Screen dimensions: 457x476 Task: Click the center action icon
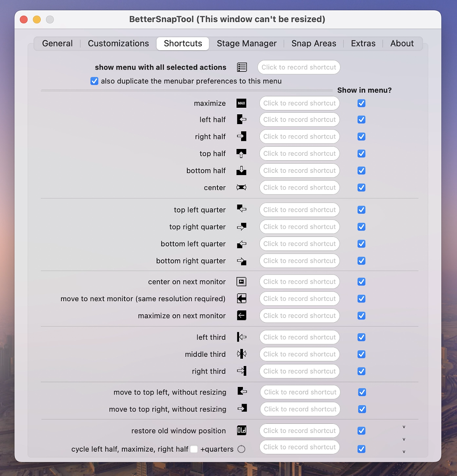241,187
